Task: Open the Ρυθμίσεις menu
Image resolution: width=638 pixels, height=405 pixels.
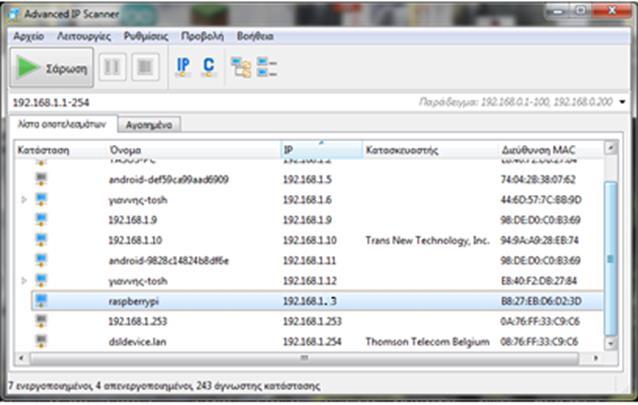Action: pos(146,36)
